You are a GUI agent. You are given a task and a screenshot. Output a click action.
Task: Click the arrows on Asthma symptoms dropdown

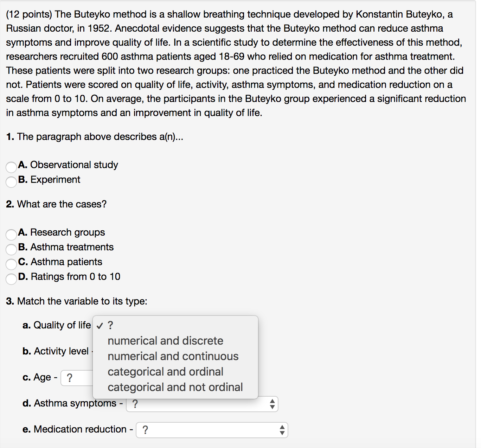[x=272, y=404]
